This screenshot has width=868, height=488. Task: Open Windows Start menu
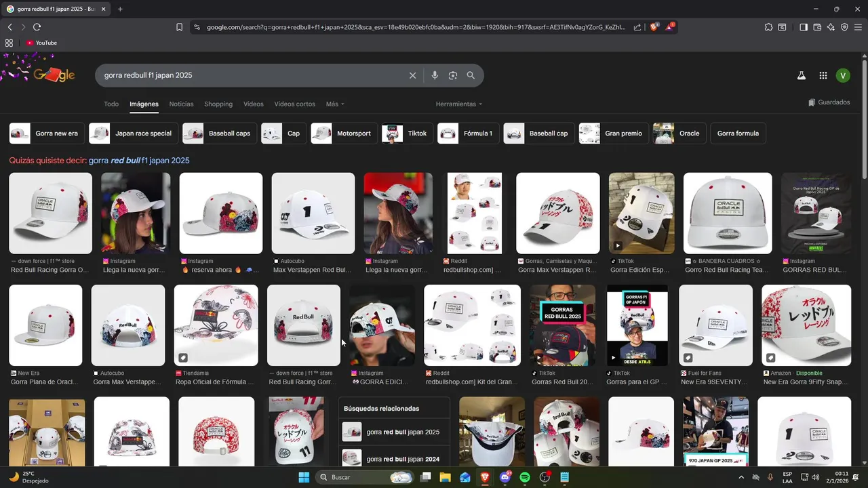click(304, 477)
